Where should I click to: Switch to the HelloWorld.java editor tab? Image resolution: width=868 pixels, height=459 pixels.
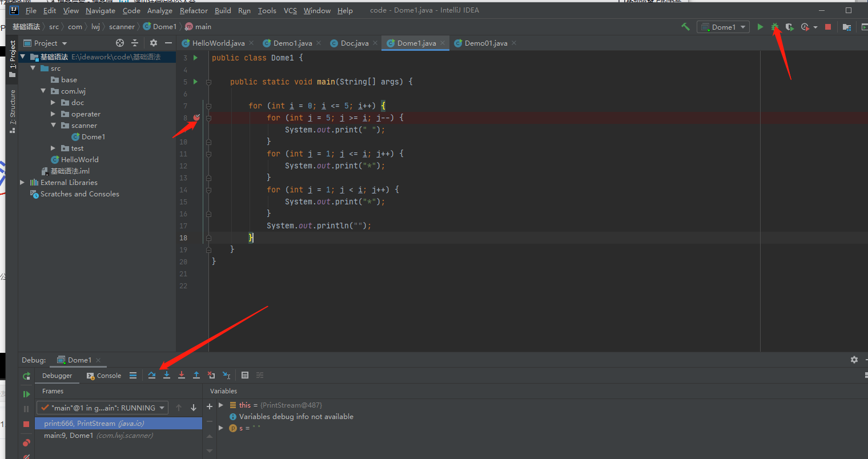click(x=218, y=43)
